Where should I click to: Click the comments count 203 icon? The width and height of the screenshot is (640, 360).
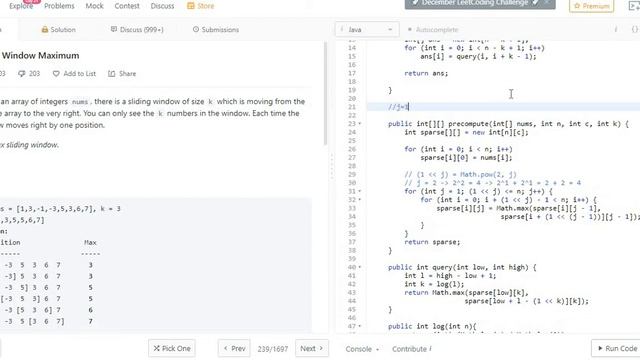[x=29, y=73]
